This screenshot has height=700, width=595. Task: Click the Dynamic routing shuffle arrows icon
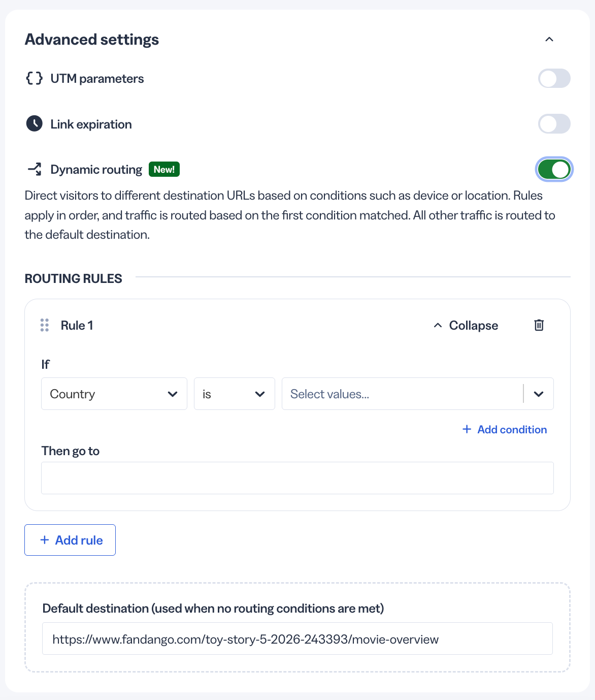tap(35, 169)
